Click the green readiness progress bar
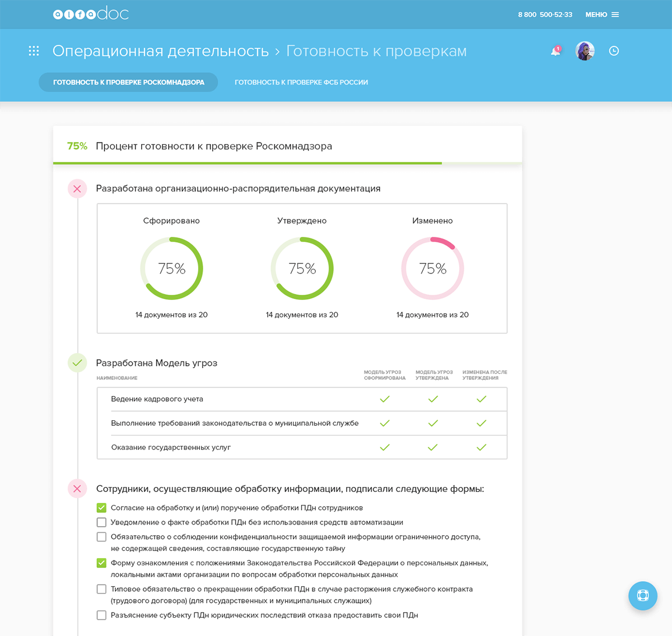This screenshot has width=672, height=636. coord(248,163)
